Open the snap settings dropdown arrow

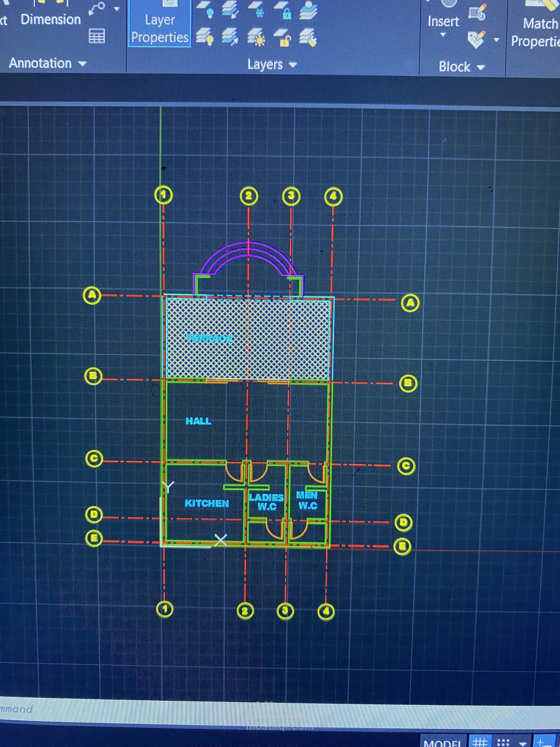523,744
